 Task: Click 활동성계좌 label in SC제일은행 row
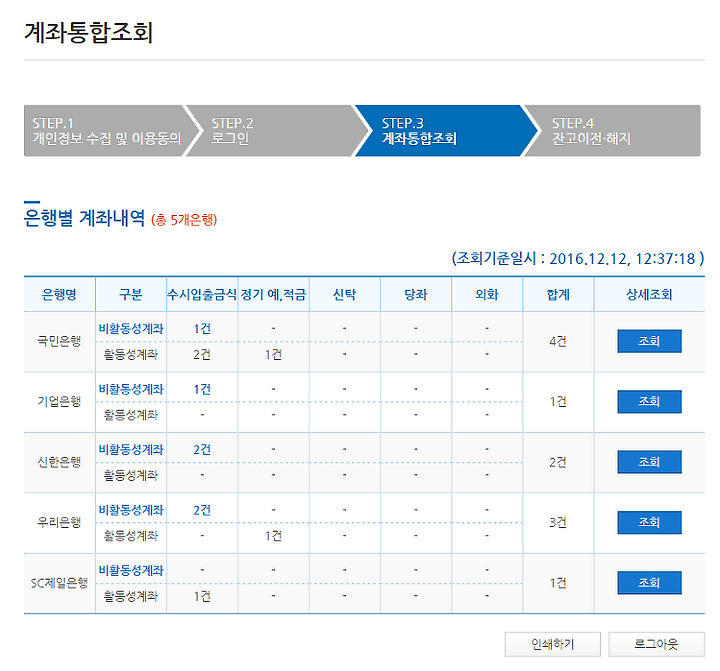131,596
